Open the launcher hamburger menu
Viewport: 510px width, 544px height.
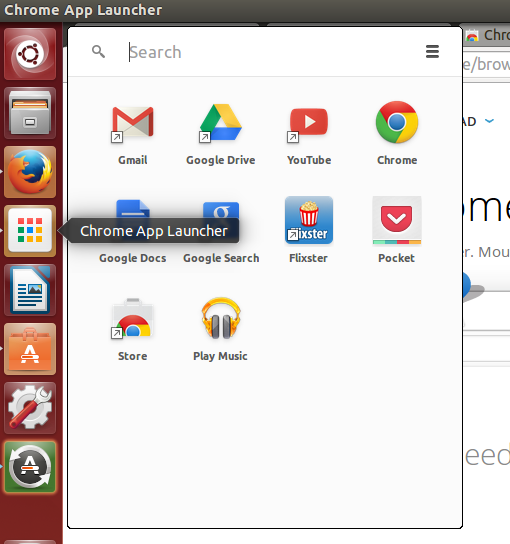(x=432, y=52)
